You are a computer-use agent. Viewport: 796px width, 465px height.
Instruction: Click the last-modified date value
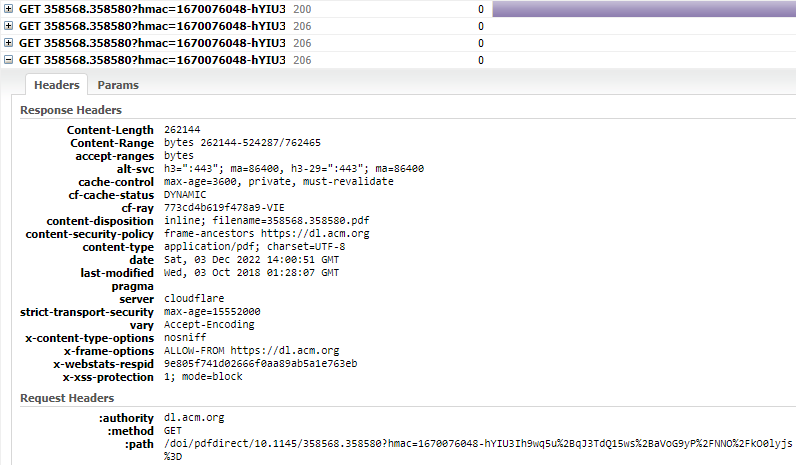click(251, 273)
